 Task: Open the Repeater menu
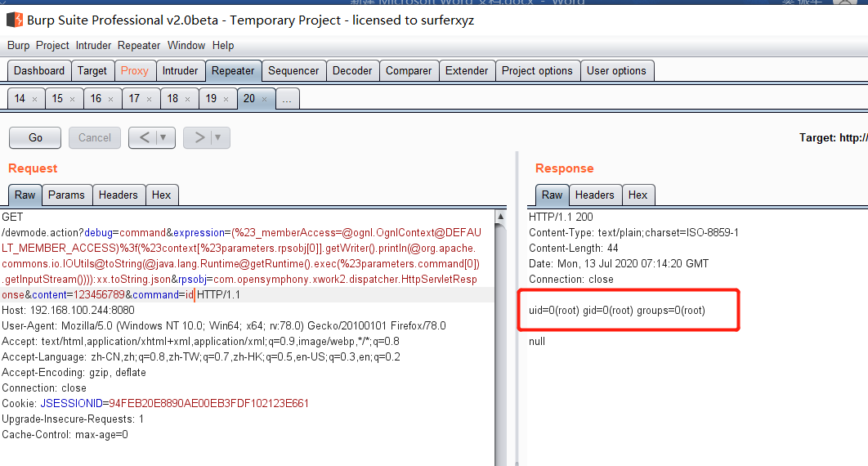point(139,46)
